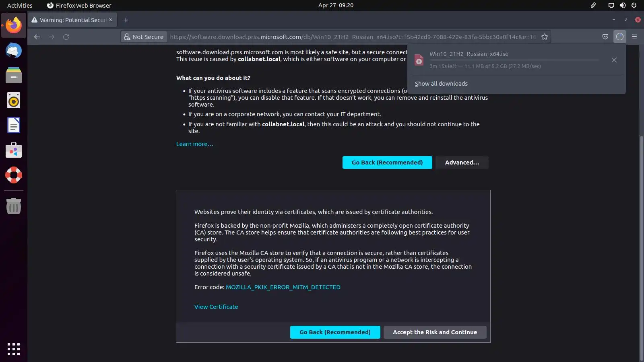The height and width of the screenshot is (362, 644).
Task: Open the Activities overview
Action: 20,5
